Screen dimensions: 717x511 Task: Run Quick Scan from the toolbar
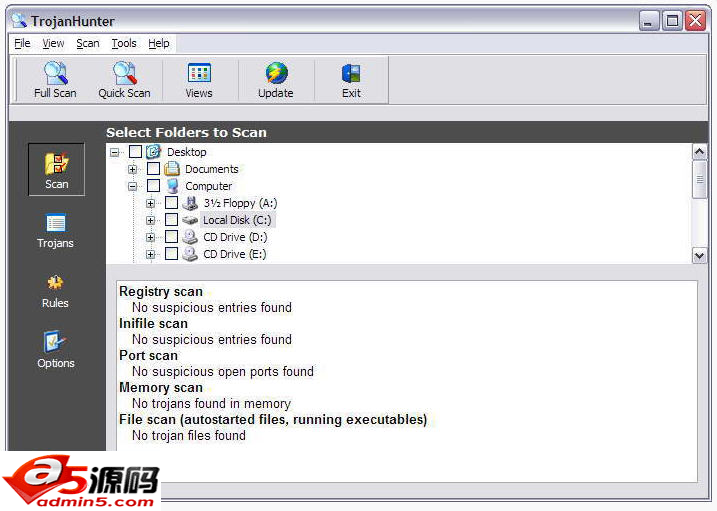[124, 80]
